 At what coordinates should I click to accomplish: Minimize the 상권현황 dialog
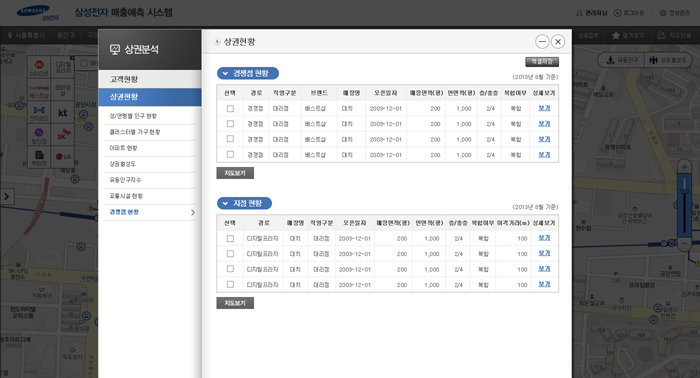[542, 42]
